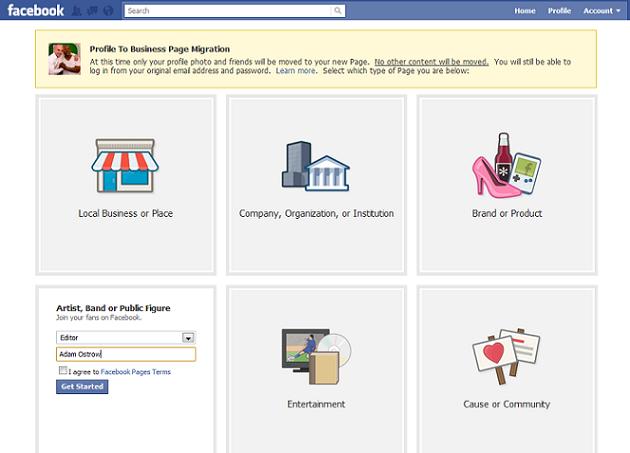This screenshot has width=630, height=453.
Task: Open the Learn more link
Action: [x=296, y=71]
